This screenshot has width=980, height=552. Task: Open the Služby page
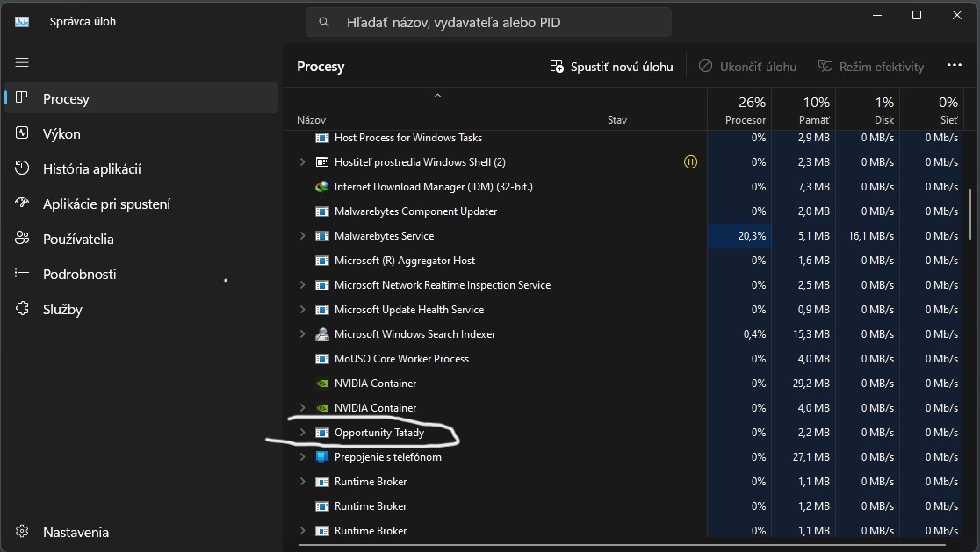tap(141, 309)
